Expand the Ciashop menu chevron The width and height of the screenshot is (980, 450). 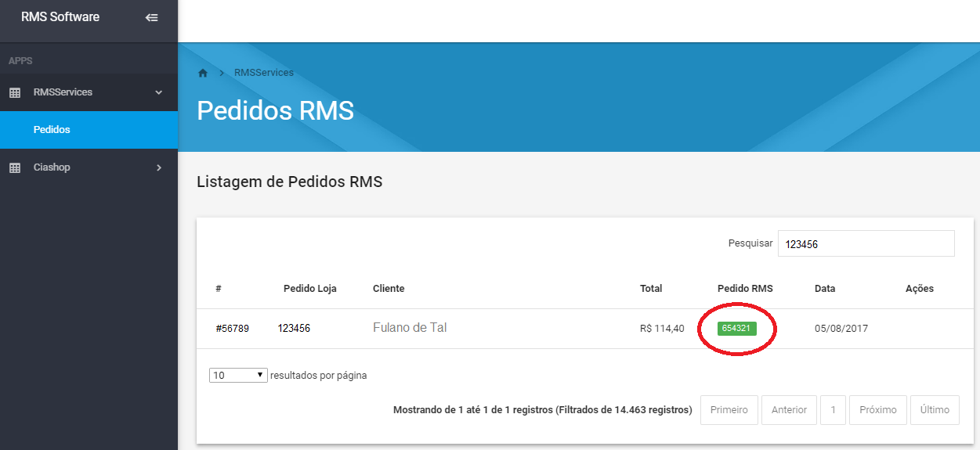click(x=159, y=167)
